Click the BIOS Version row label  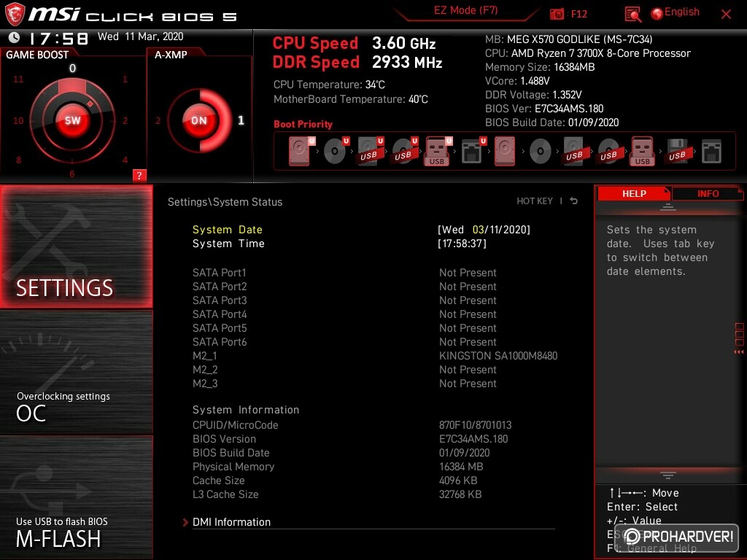point(224,438)
